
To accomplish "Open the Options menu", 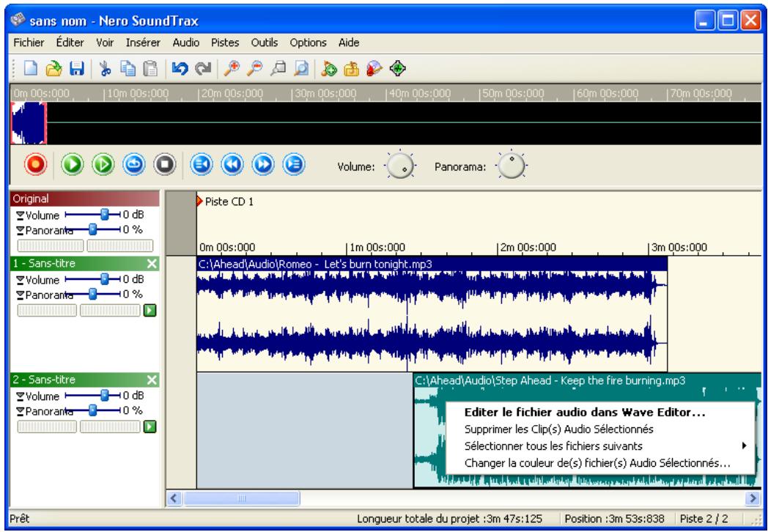I will click(308, 43).
